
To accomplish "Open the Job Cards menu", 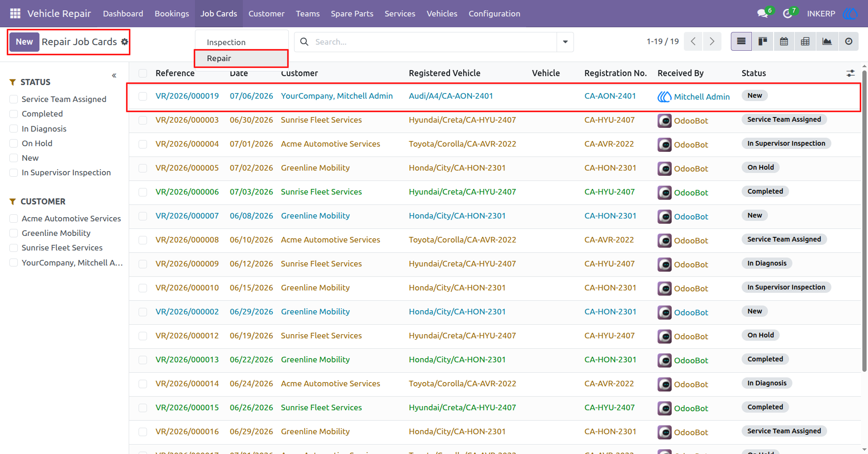I will pos(219,14).
